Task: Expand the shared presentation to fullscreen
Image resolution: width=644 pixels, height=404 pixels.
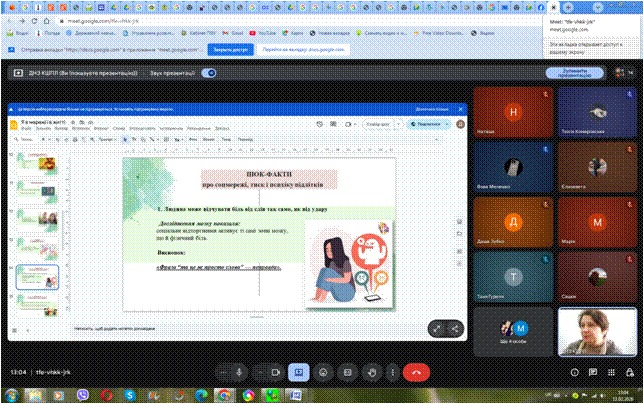Action: pyautogui.click(x=437, y=327)
